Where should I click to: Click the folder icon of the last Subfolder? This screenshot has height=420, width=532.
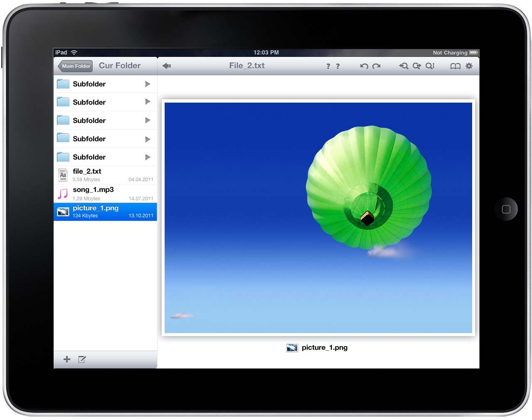63,157
